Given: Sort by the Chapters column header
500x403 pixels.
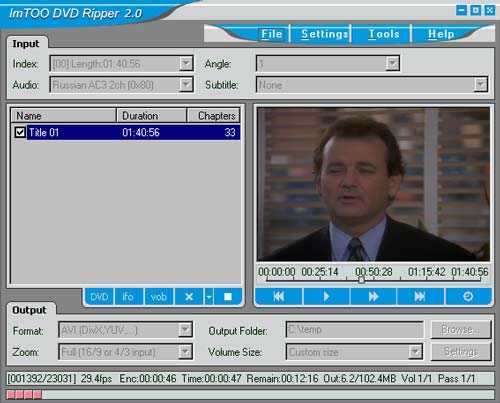Looking at the screenshot, I should pos(213,116).
